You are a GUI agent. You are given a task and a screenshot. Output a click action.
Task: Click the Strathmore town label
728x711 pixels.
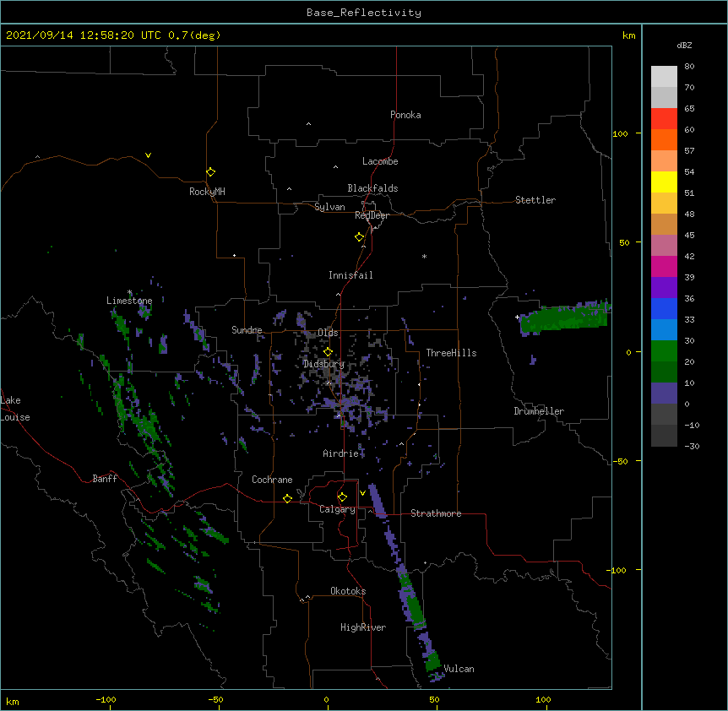coord(436,513)
